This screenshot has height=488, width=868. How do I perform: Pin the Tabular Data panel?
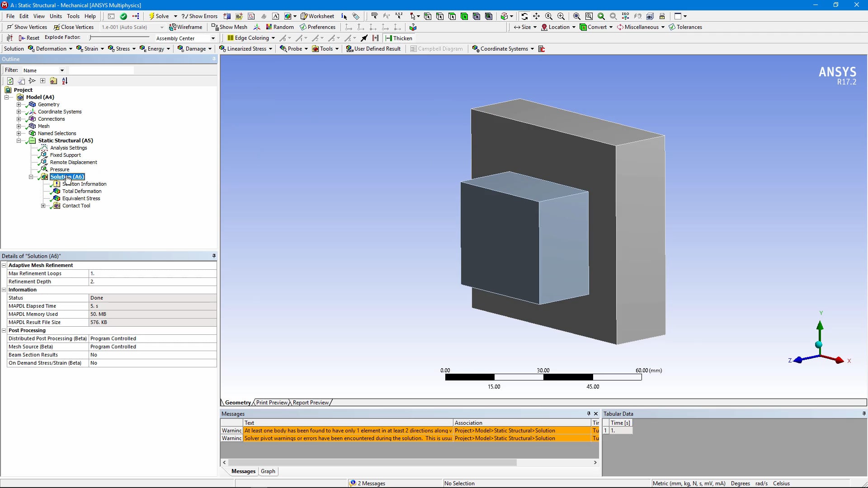point(864,413)
